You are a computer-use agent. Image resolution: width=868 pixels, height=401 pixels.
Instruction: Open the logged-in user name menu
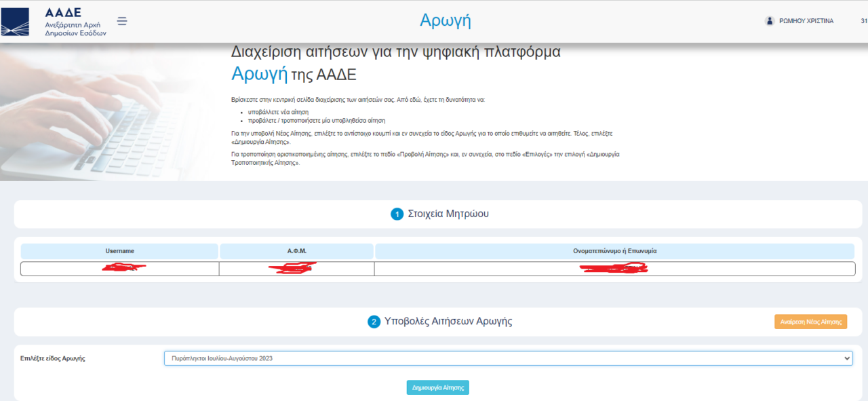(806, 21)
